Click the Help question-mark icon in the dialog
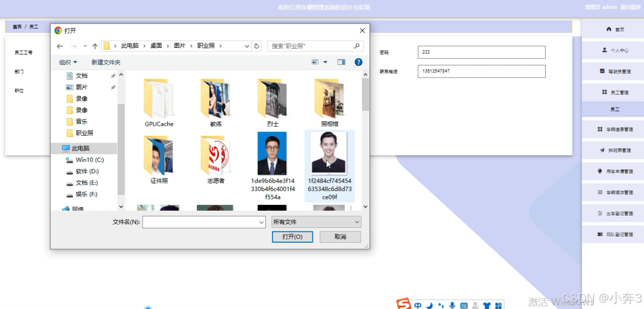This screenshot has width=644, height=309. pyautogui.click(x=358, y=61)
